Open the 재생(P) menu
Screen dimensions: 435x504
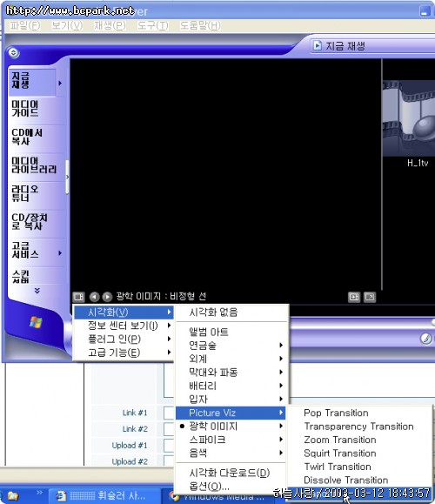[x=110, y=25]
